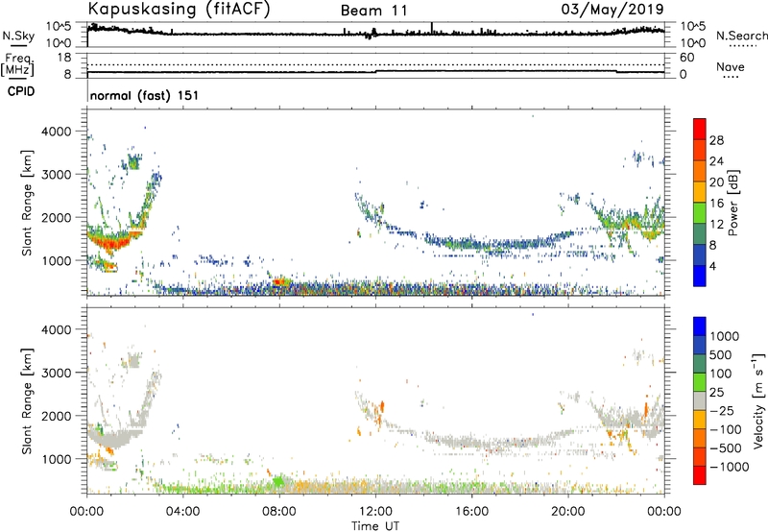768x532 pixels.
Task: Click the red bottom of the velocity colorbar
Action: point(700,475)
